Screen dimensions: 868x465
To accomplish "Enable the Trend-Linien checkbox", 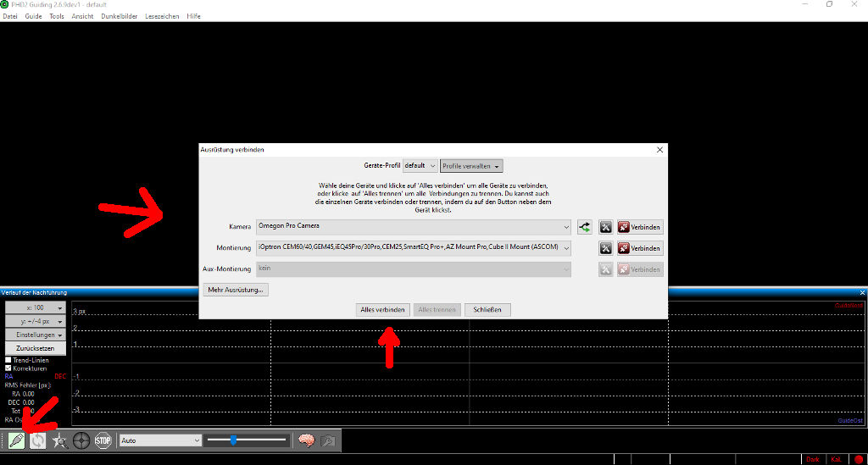I will point(9,360).
